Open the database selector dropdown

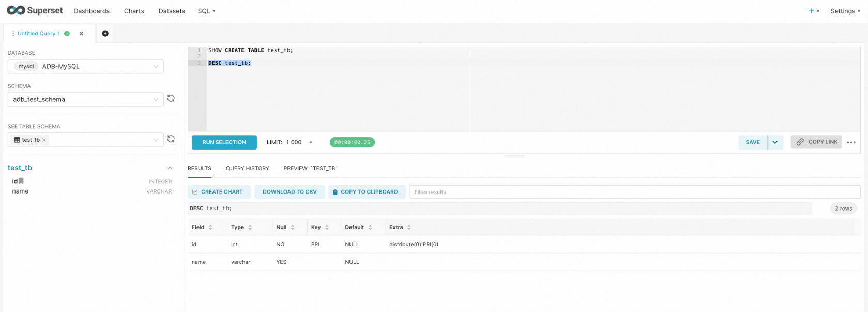point(86,66)
